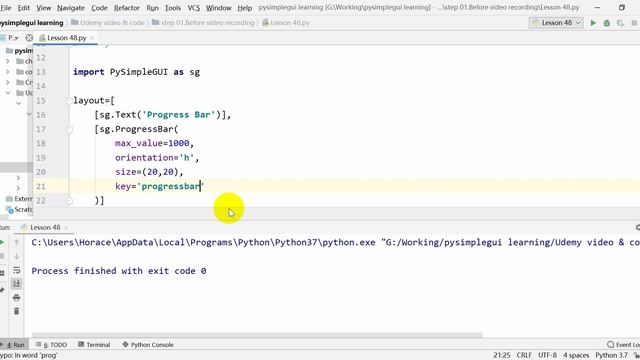
Task: Click on "orientation='h'" code line
Action: point(157,158)
